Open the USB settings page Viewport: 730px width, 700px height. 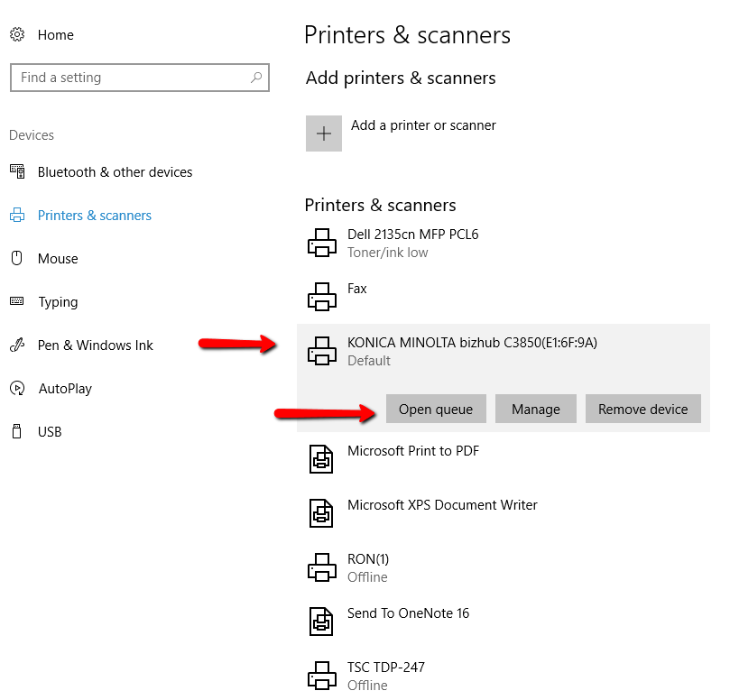click(50, 432)
